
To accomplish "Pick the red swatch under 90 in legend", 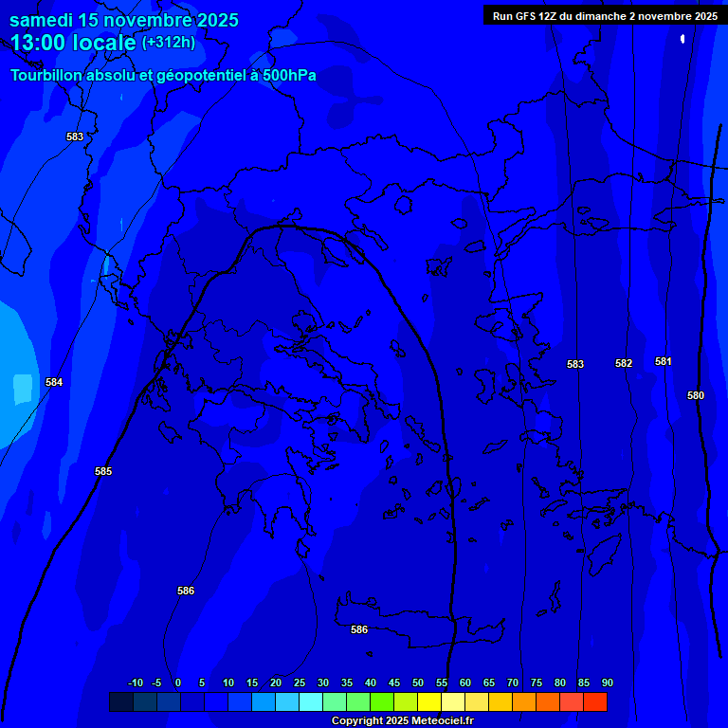I will point(595,702).
